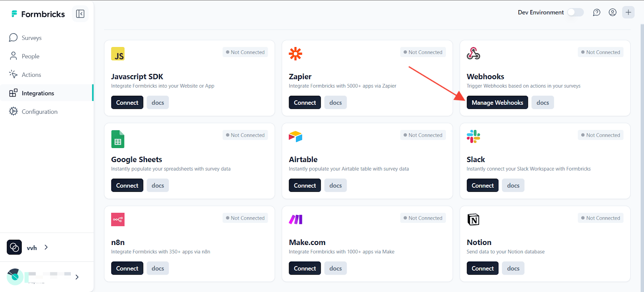Screen dimensions: 644x292
Task: Click 'Trigger Webhooks based on actions' description
Action: tap(523, 86)
